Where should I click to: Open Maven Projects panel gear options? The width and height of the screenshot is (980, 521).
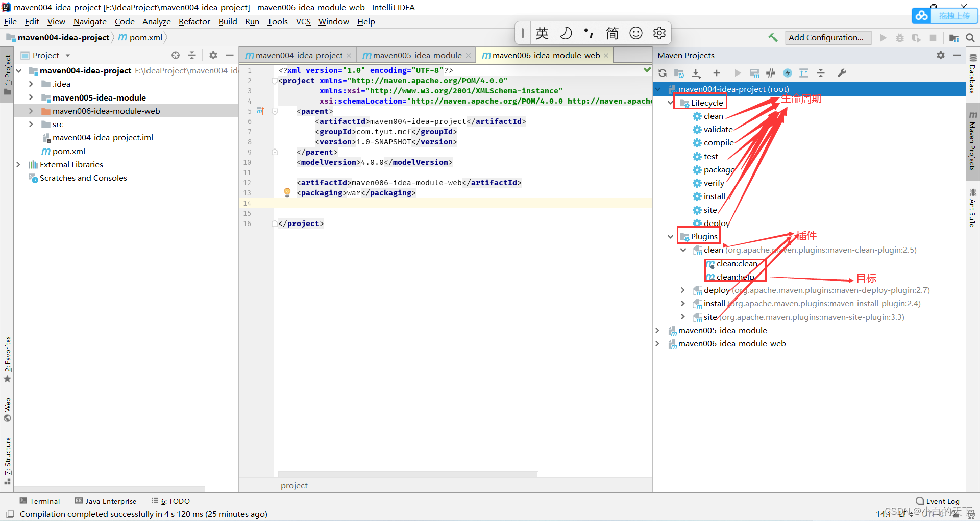[x=941, y=55]
